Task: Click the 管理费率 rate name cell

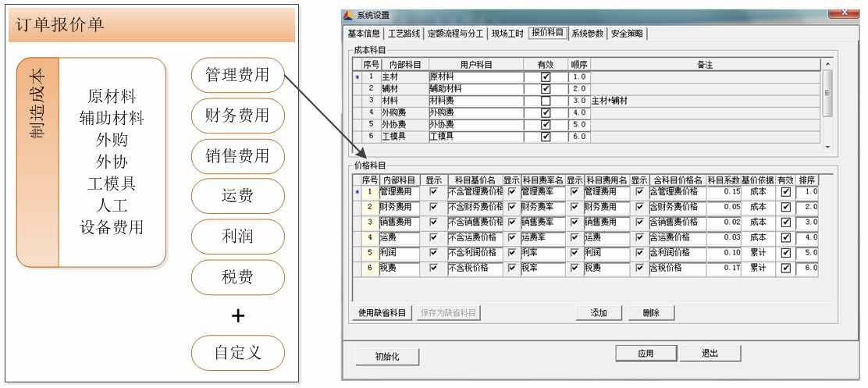Action: click(542, 191)
